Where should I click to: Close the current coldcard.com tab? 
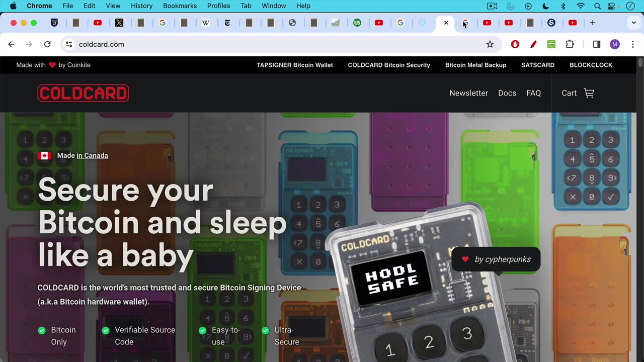[446, 23]
